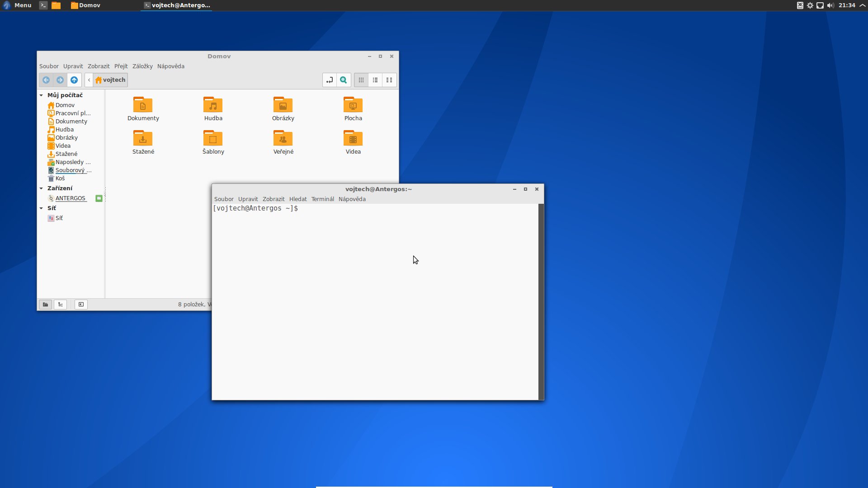Viewport: 868px width, 488px height.
Task: Select the Videa folder icon in main pane
Action: (x=353, y=138)
